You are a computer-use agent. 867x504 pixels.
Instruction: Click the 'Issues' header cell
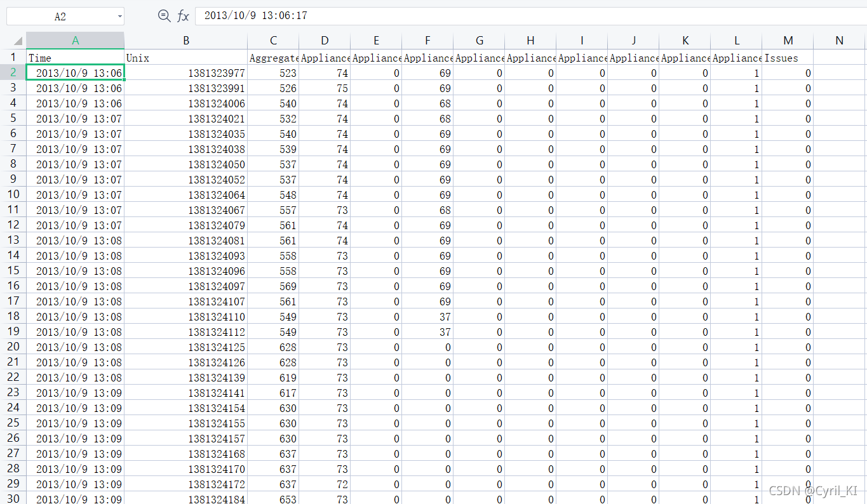tap(788, 58)
